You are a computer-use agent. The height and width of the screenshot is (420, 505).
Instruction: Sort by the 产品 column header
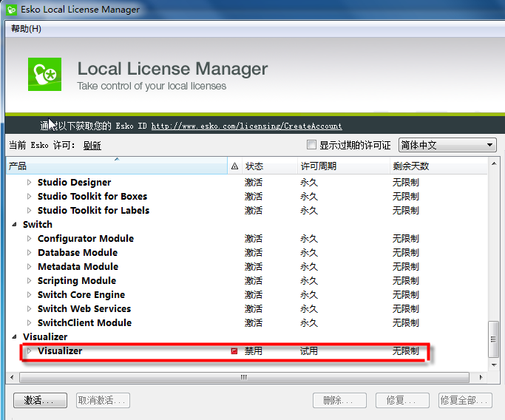click(x=111, y=166)
